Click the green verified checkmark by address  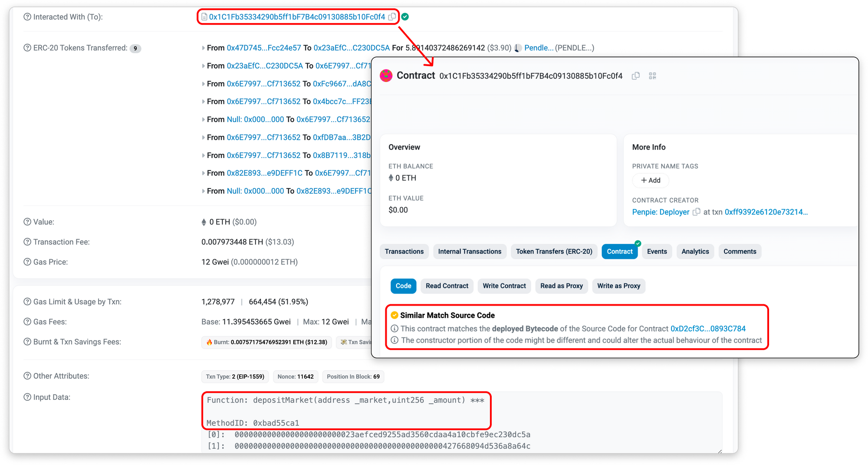click(x=405, y=17)
